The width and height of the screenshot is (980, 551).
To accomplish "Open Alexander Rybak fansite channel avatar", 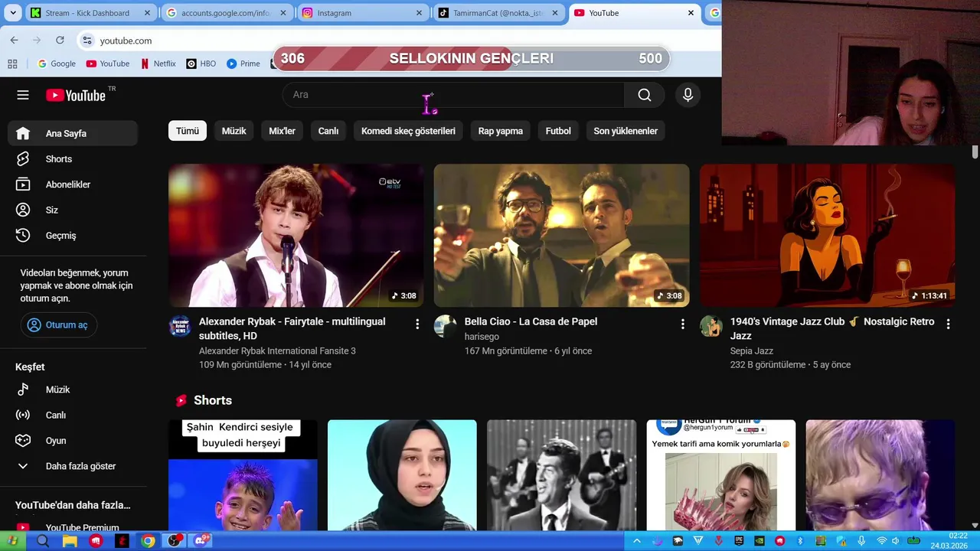I will tap(180, 326).
